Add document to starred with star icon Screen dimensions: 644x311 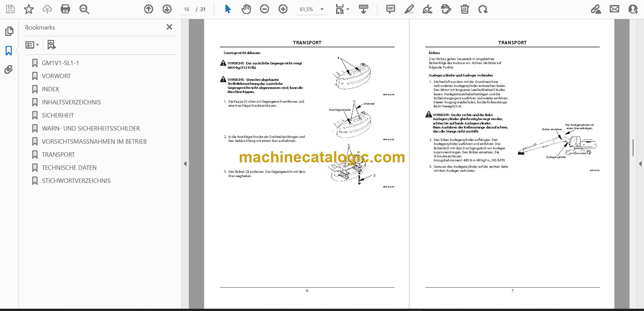(x=29, y=9)
